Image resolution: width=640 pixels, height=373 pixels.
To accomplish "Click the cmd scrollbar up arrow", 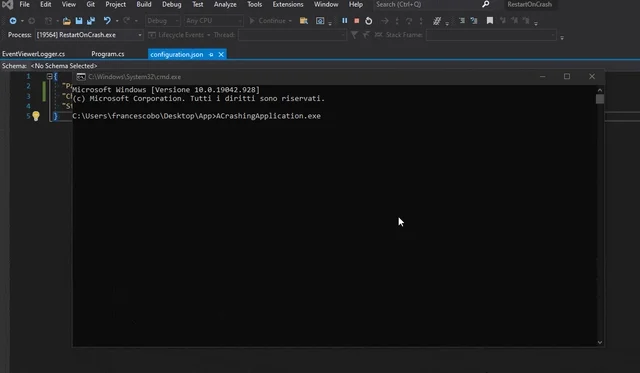I will tap(600, 90).
